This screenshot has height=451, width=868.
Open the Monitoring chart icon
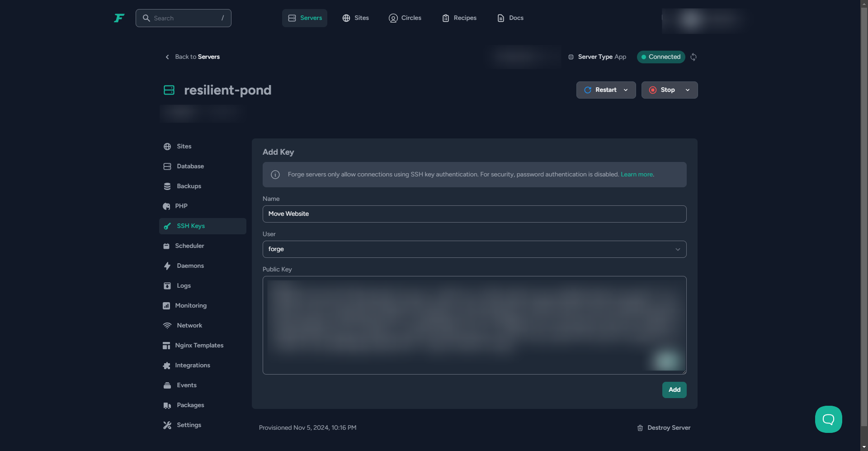[x=166, y=306]
